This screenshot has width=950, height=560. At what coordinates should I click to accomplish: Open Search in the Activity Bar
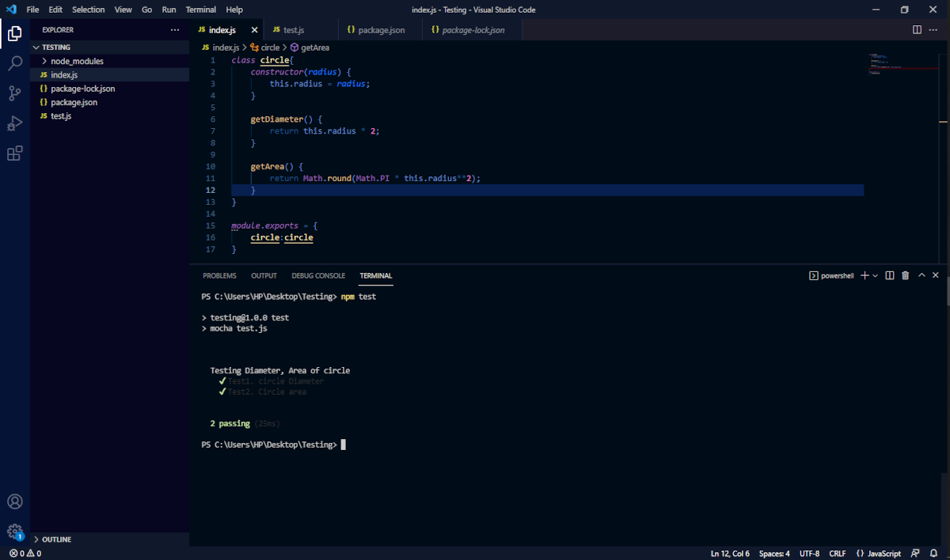click(x=15, y=62)
